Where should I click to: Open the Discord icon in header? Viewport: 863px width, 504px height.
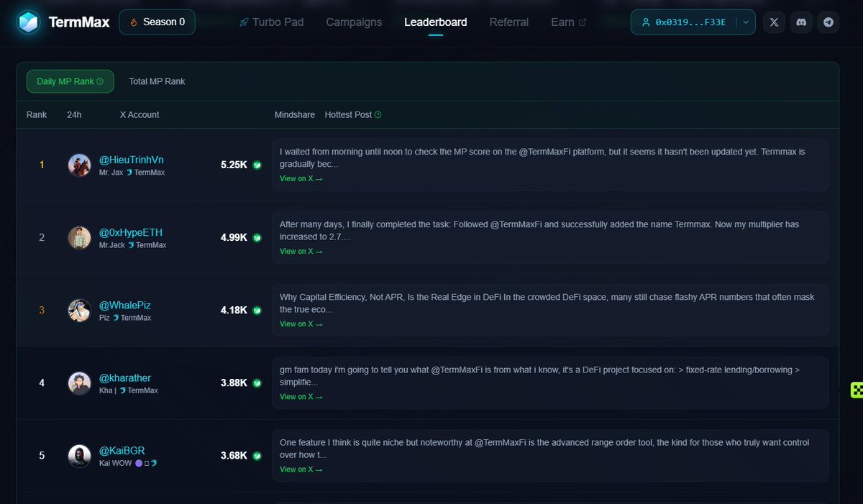pos(801,22)
